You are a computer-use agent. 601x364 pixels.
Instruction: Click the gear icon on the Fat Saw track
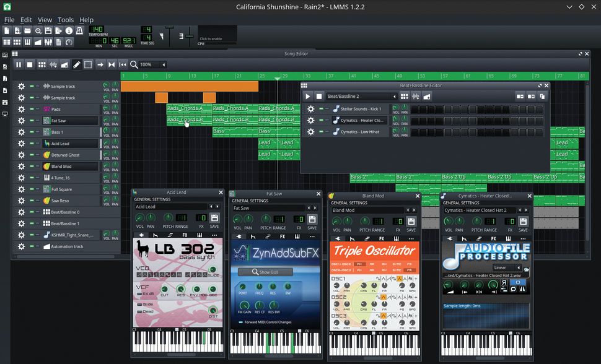pos(20,120)
